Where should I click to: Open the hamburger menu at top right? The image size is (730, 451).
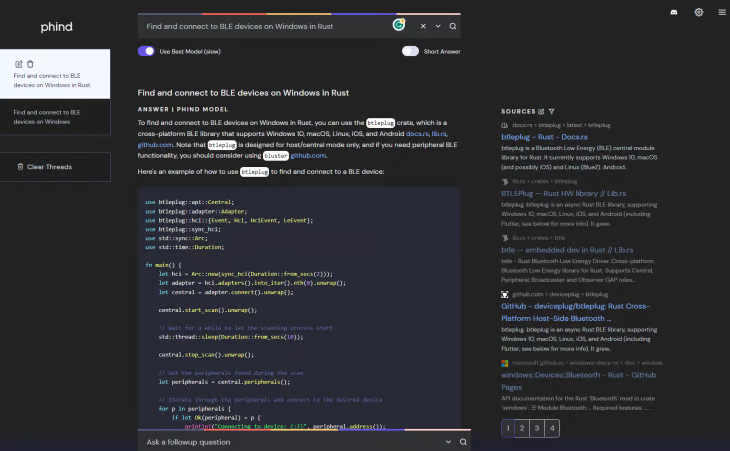[x=722, y=13]
